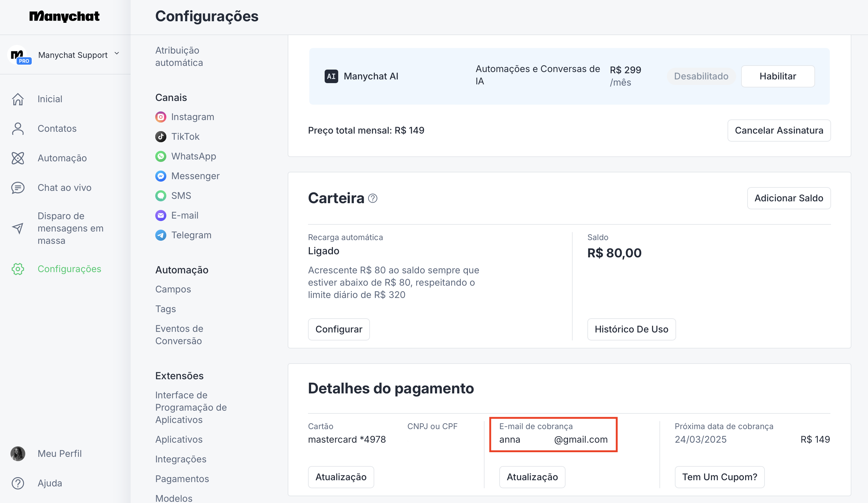Image resolution: width=868 pixels, height=503 pixels.
Task: Click the WhatsApp channel icon
Action: (160, 156)
